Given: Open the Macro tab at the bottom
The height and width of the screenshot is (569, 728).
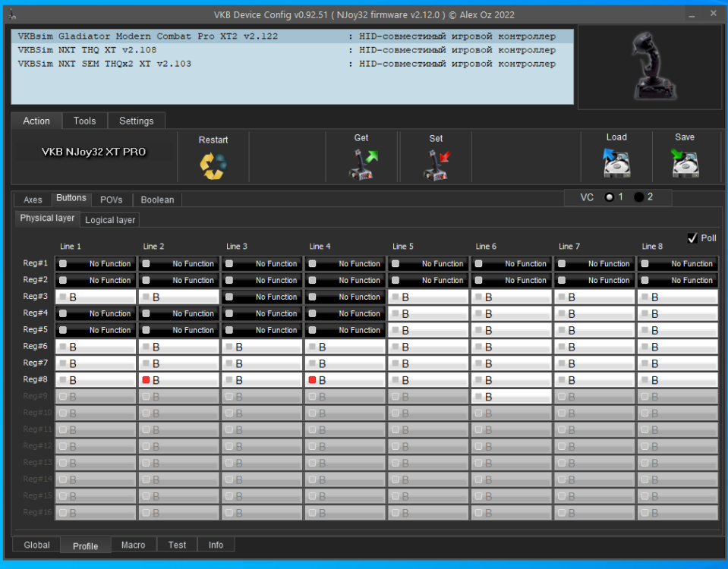Looking at the screenshot, I should click(133, 545).
